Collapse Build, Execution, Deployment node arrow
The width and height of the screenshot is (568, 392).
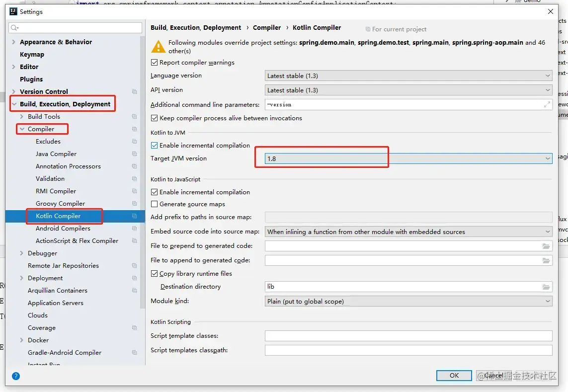[x=14, y=104]
